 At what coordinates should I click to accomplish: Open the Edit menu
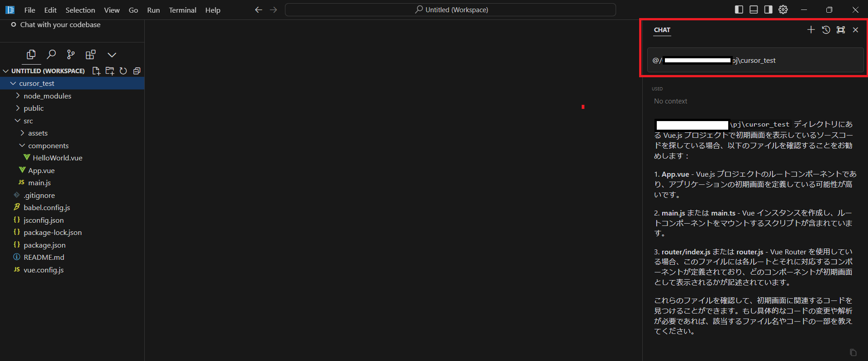50,10
